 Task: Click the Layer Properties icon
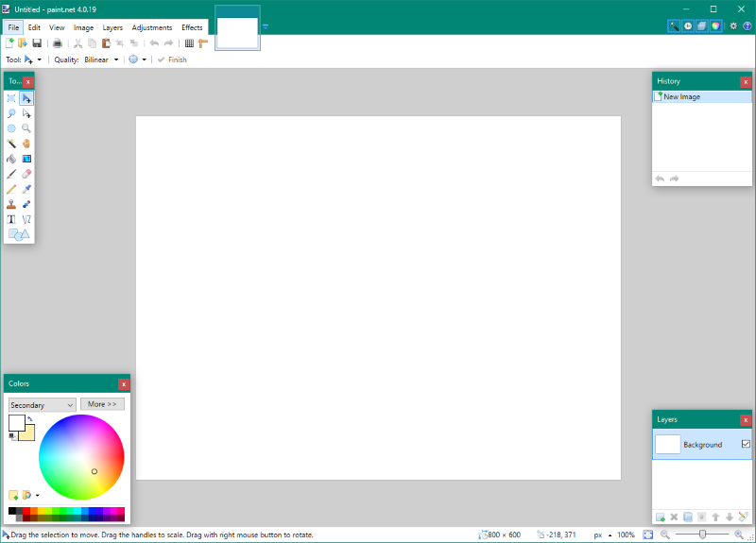point(744,517)
